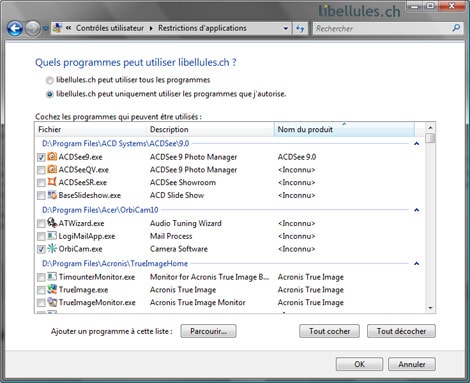Image resolution: width=470 pixels, height=383 pixels.
Task: Click the ATWizard.exe program icon
Action: click(x=52, y=222)
